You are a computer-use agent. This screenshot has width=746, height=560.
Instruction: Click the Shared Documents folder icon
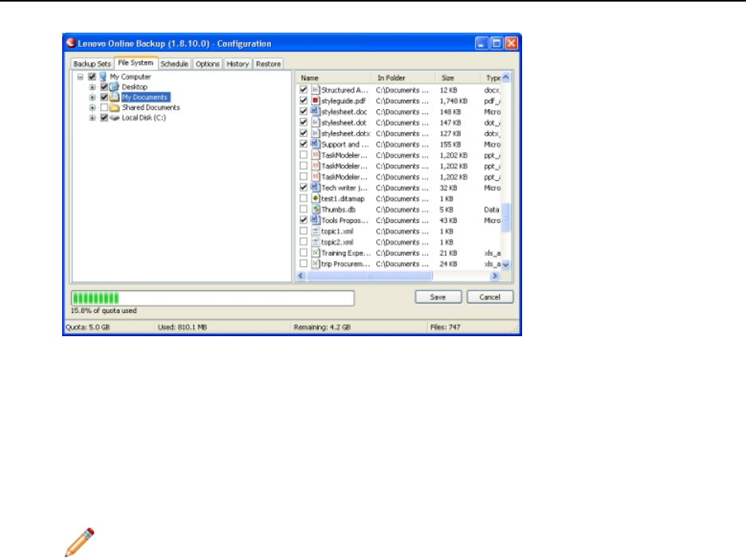click(x=114, y=108)
